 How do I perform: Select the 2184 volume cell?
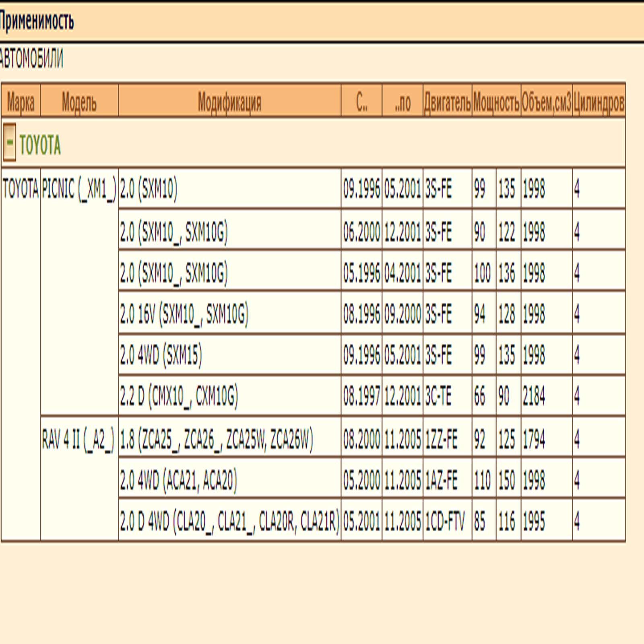pyautogui.click(x=547, y=396)
